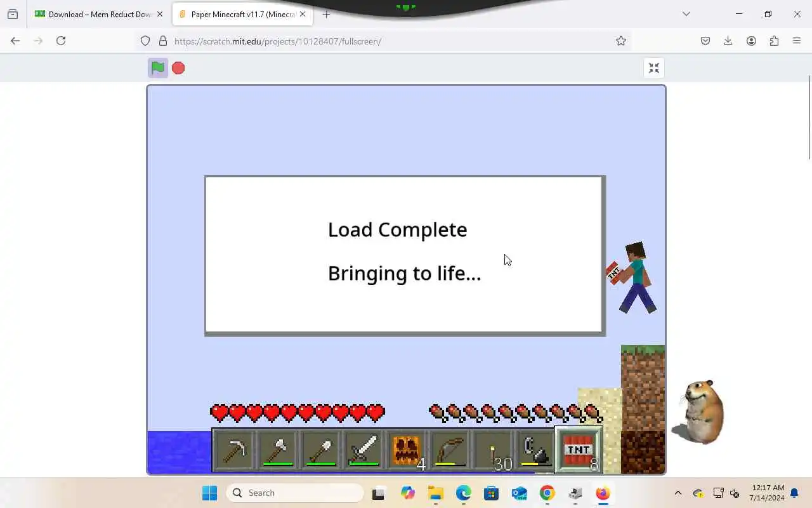Screen dimensions: 812x508
Task: Open Copilot from the taskbar
Action: [407, 493]
